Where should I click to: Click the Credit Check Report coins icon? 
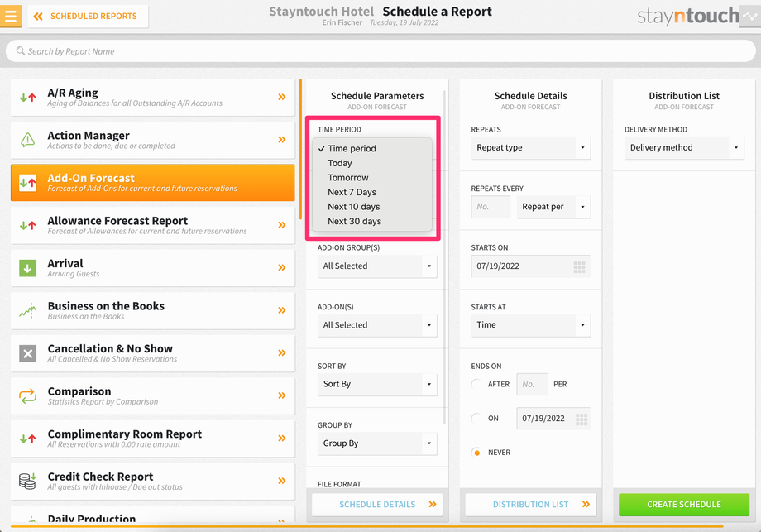[x=27, y=481]
